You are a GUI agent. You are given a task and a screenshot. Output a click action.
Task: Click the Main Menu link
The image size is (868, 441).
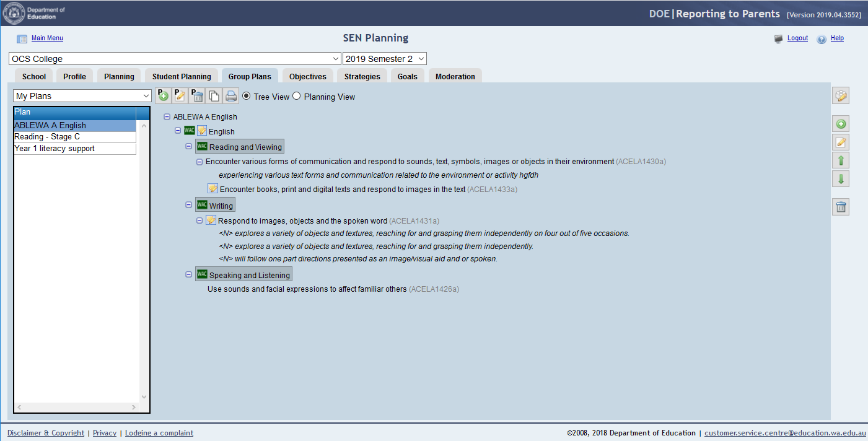(47, 38)
